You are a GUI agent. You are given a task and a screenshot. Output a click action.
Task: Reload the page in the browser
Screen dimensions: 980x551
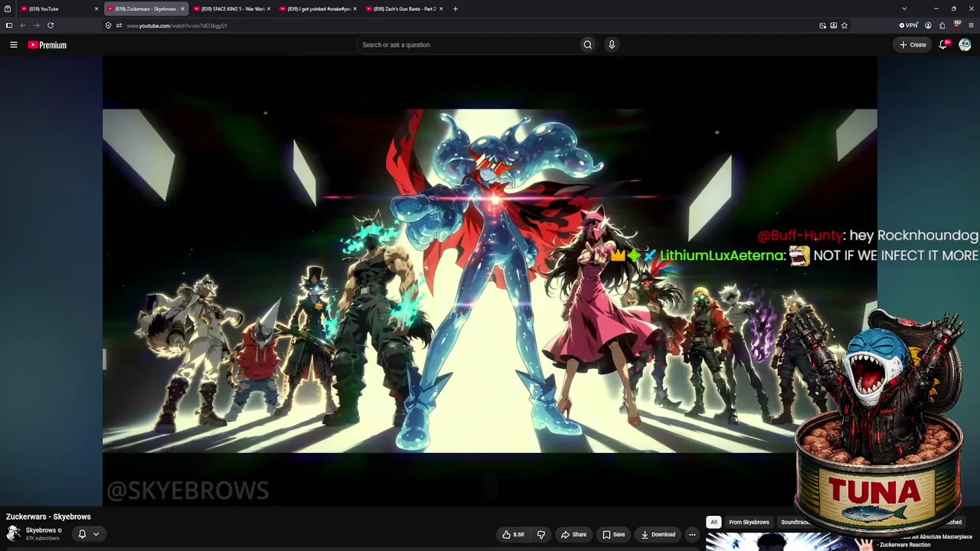51,25
